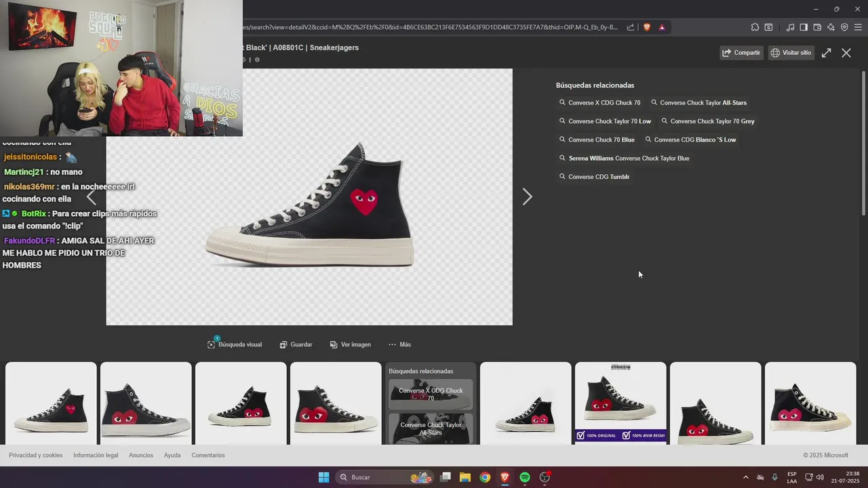Open the tab search icon in toolbar
Viewport: 868px width, 488px height.
pyautogui.click(x=768, y=27)
